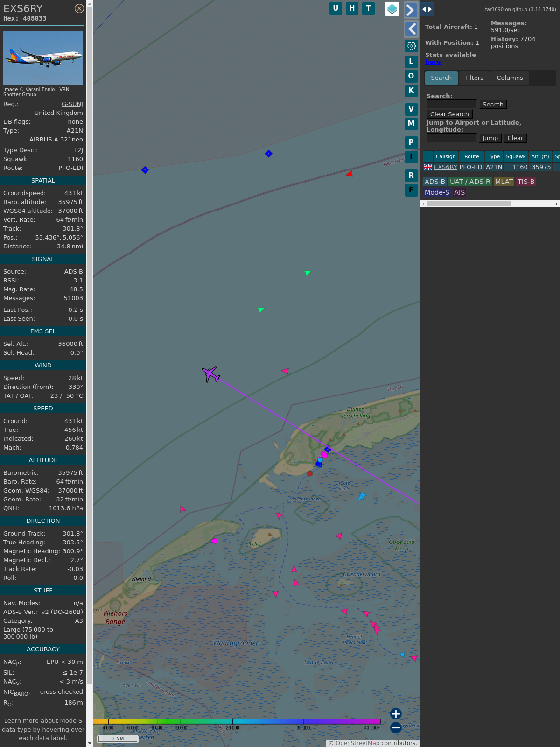Click the SIGNAL section header
Image resolution: width=560 pixels, height=747 pixels.
(43, 259)
